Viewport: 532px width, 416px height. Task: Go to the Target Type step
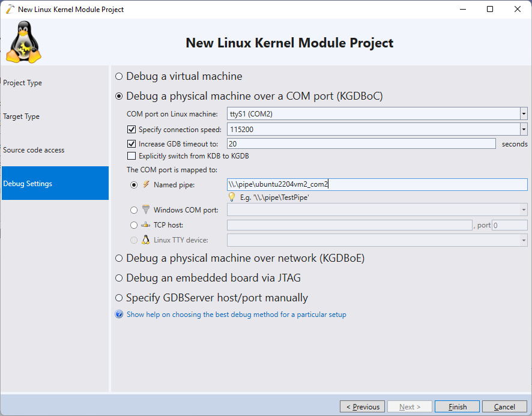point(22,116)
